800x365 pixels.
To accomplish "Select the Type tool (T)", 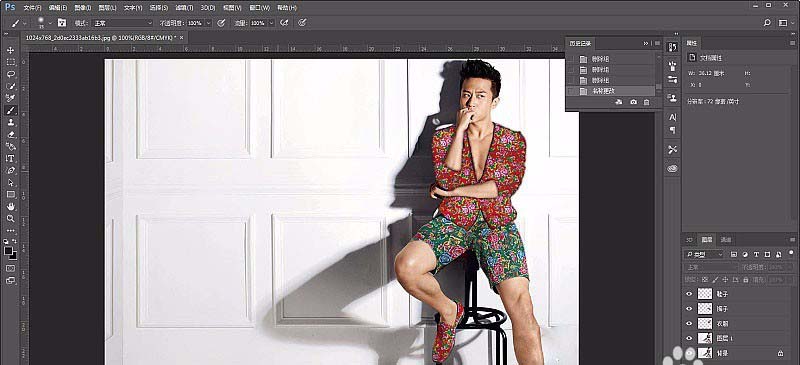I will 11,158.
